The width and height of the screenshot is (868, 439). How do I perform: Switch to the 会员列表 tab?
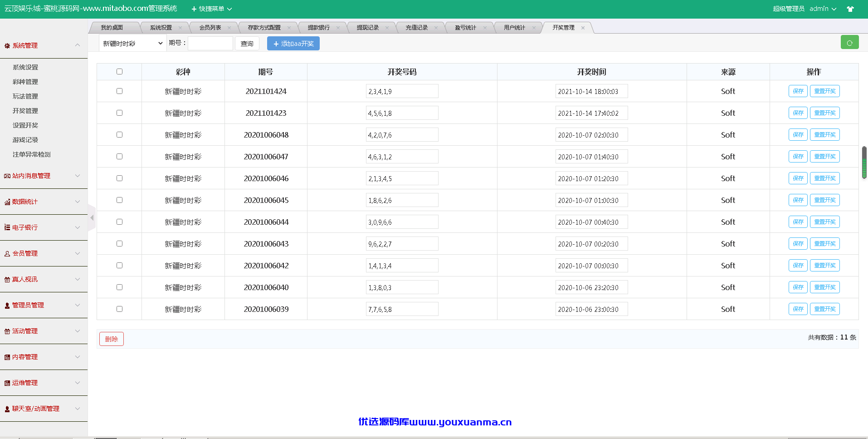pos(210,28)
